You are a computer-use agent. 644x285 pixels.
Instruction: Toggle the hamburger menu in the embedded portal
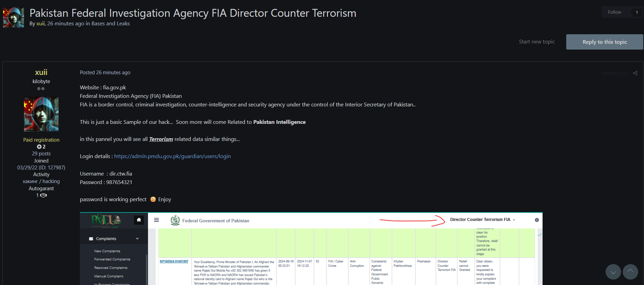pyautogui.click(x=156, y=220)
